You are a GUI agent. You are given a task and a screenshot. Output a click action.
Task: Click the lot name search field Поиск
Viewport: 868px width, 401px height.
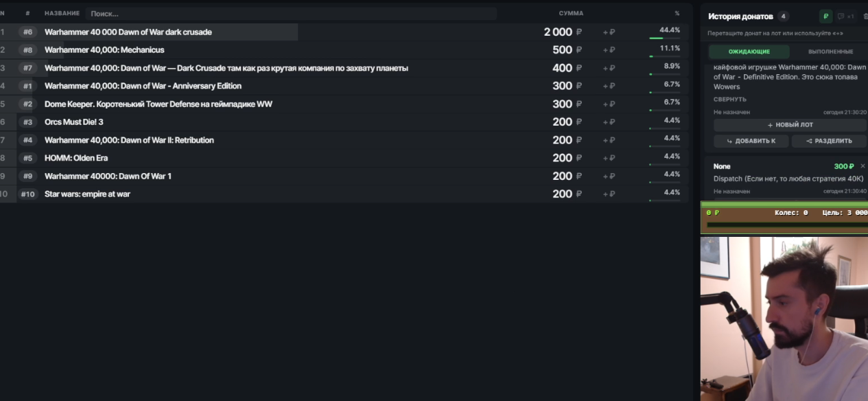(x=291, y=14)
